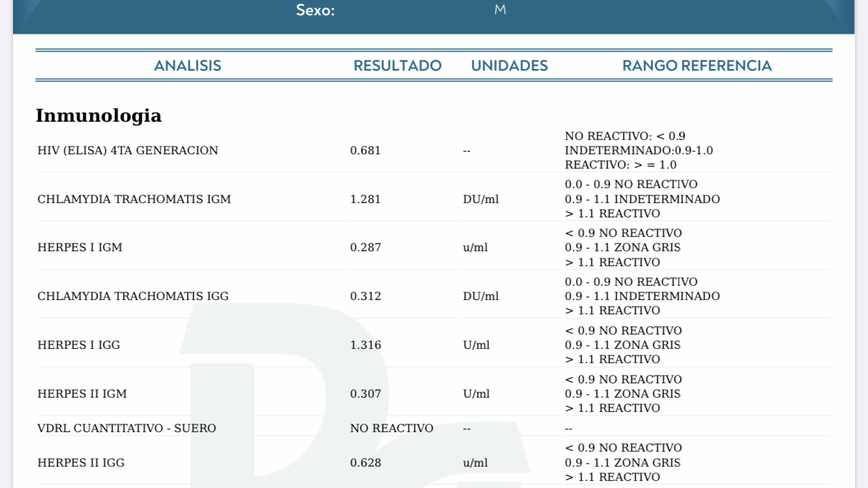Click the CHLAMYDIA TRACHOMATIS IGG test name
Viewport: 868px width, 488px height.
[x=133, y=296]
